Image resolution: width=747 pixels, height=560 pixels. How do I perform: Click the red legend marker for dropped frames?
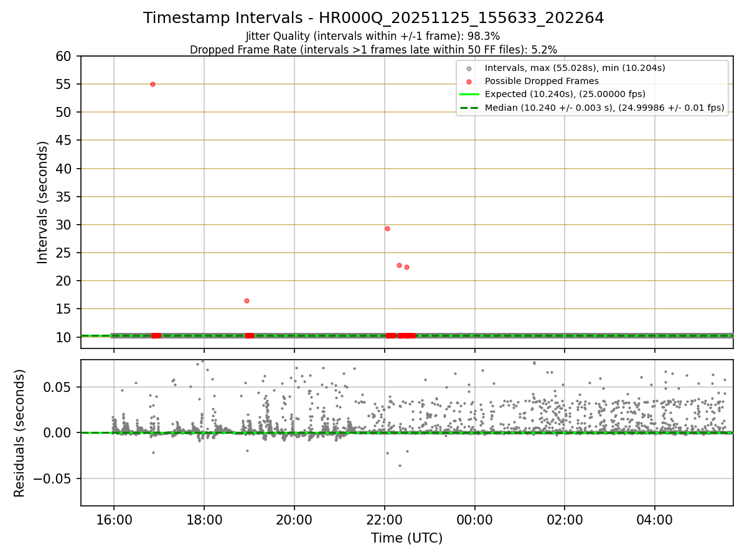(x=469, y=81)
